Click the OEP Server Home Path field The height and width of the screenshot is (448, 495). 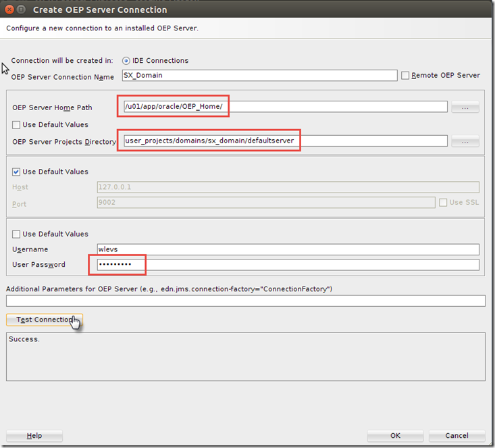[x=284, y=107]
